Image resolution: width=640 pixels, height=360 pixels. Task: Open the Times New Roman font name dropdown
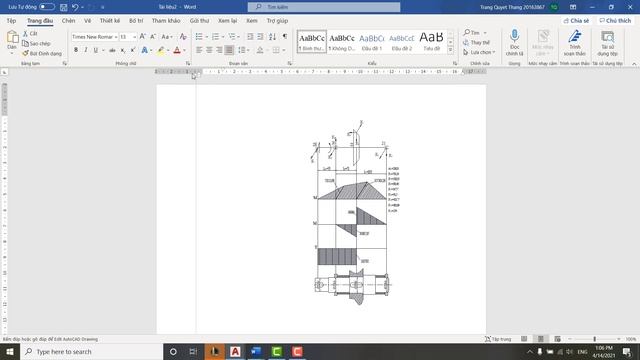point(116,37)
